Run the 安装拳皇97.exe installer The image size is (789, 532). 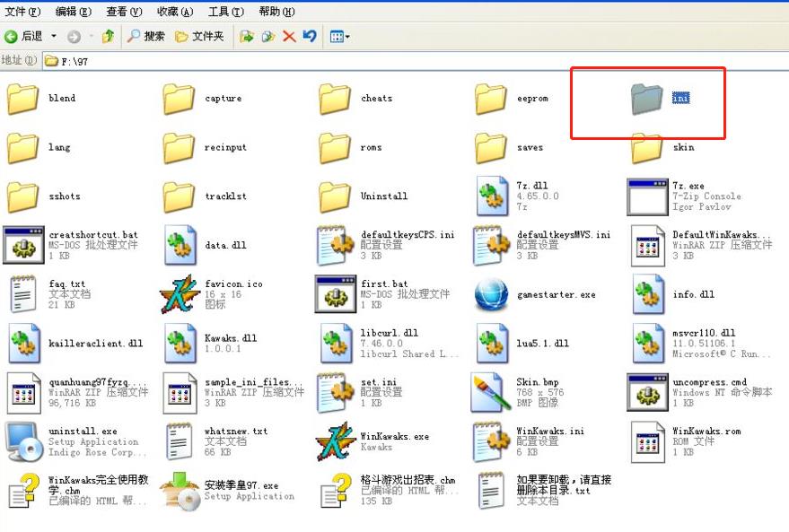coord(180,490)
